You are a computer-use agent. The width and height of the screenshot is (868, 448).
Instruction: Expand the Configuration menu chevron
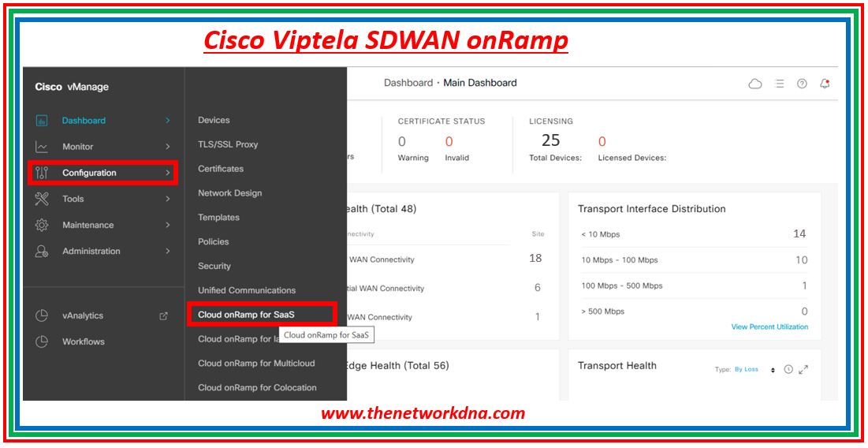pos(167,173)
